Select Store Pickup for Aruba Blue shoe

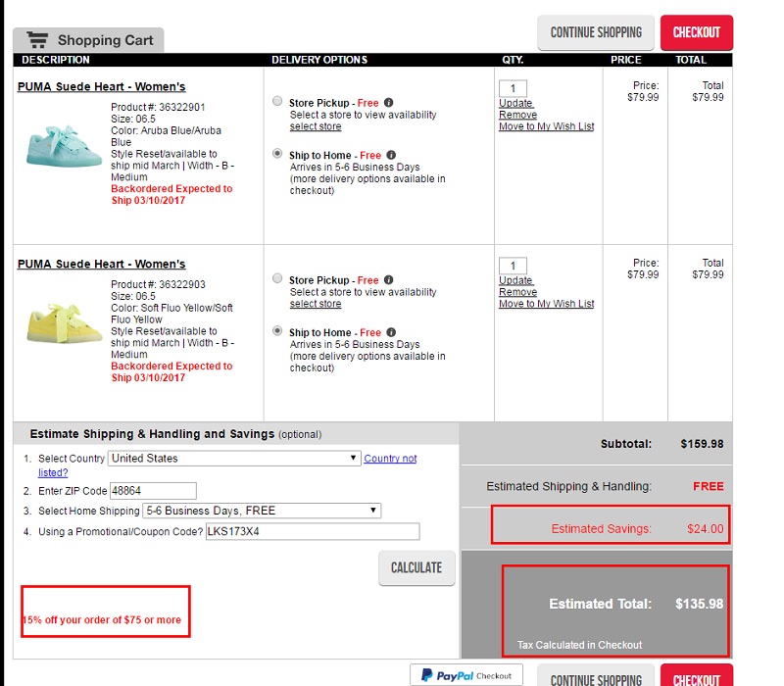[x=277, y=101]
